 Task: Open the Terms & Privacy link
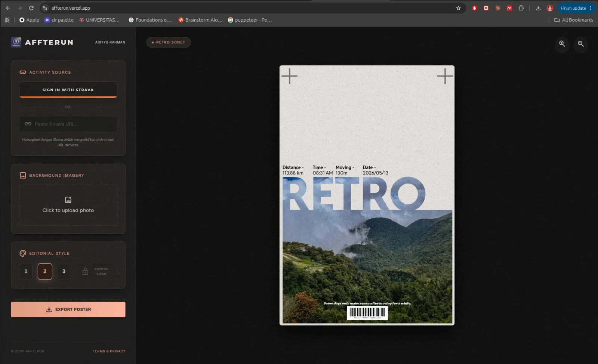(x=109, y=351)
